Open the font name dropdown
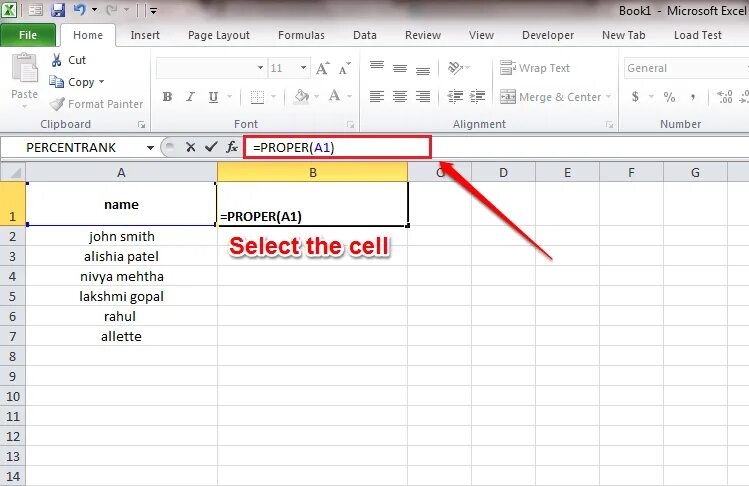 pos(260,68)
